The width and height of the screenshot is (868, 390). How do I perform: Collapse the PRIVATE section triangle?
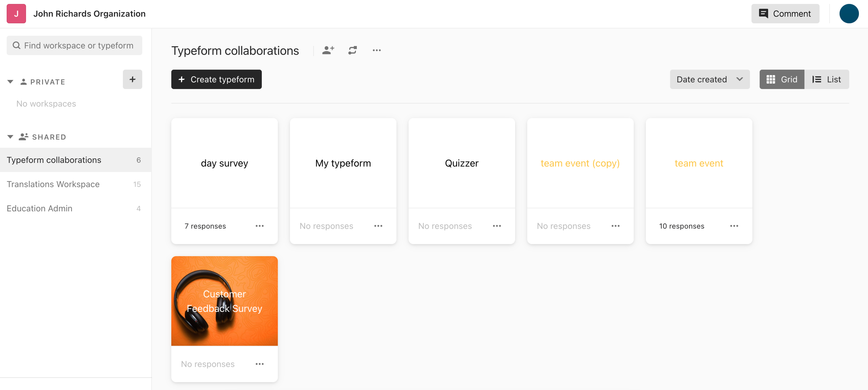pyautogui.click(x=10, y=82)
